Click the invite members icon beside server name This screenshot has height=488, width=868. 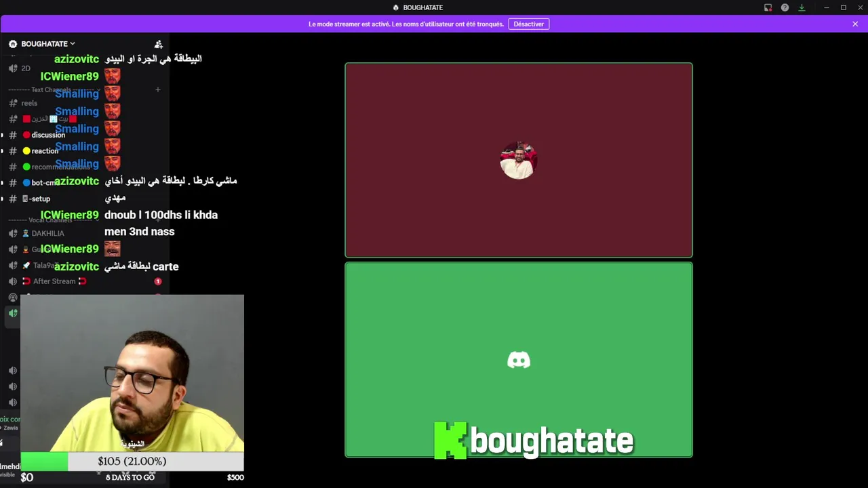pyautogui.click(x=159, y=44)
